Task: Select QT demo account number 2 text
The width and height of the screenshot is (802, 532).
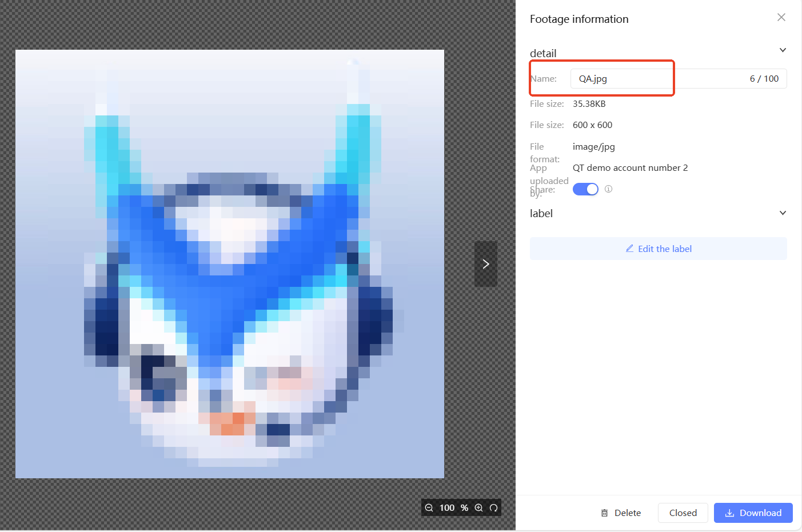Action: tap(631, 168)
